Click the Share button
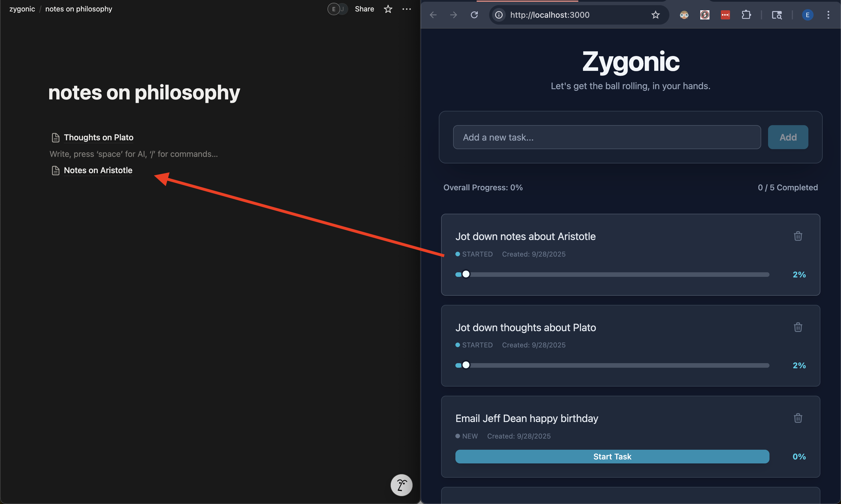Screen dimensions: 841x504 pyautogui.click(x=364, y=9)
